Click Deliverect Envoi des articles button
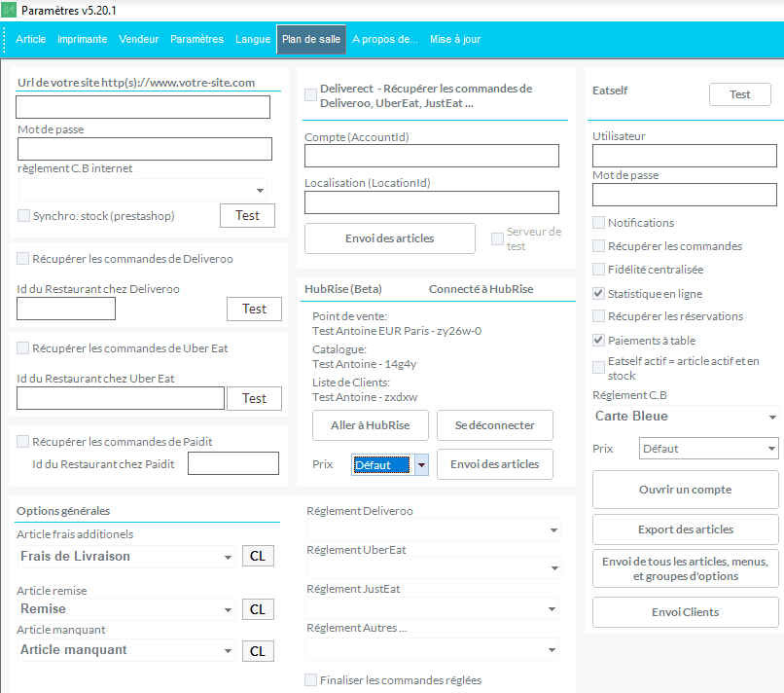This screenshot has width=784, height=693. [389, 238]
